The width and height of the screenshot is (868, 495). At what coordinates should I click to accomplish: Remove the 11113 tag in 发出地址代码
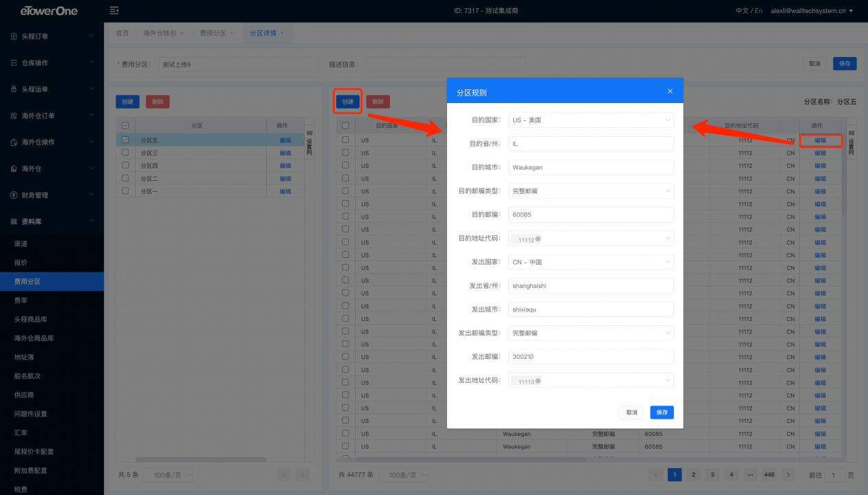click(538, 380)
